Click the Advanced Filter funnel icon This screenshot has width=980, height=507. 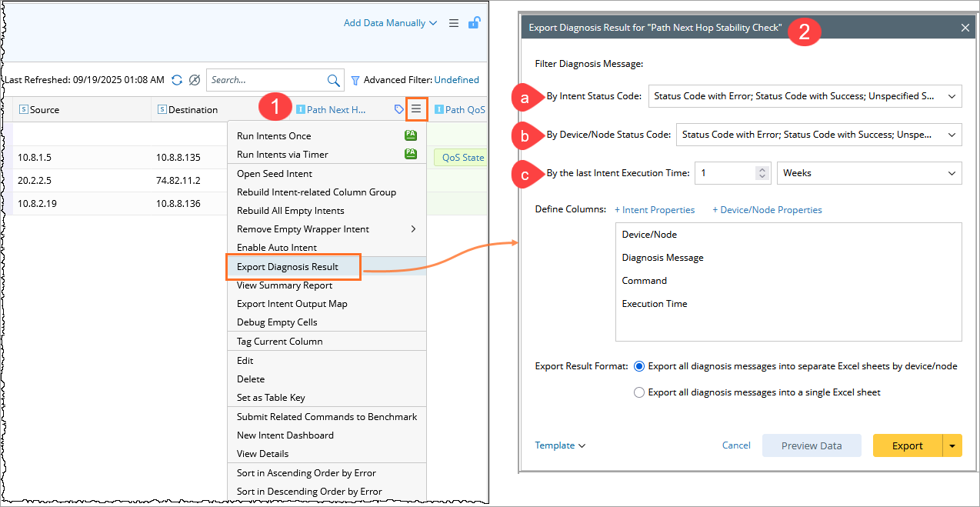coord(355,80)
